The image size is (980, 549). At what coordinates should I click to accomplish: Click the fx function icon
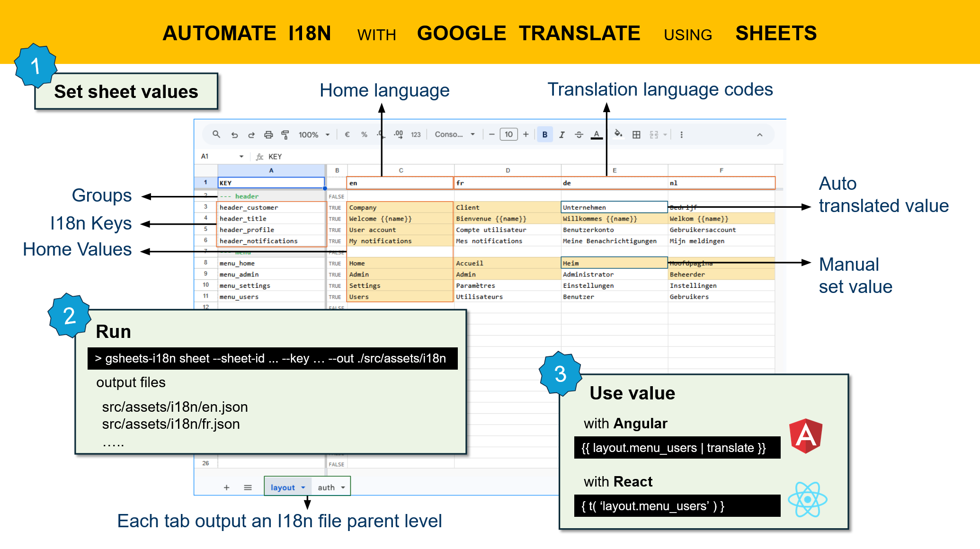pyautogui.click(x=259, y=157)
